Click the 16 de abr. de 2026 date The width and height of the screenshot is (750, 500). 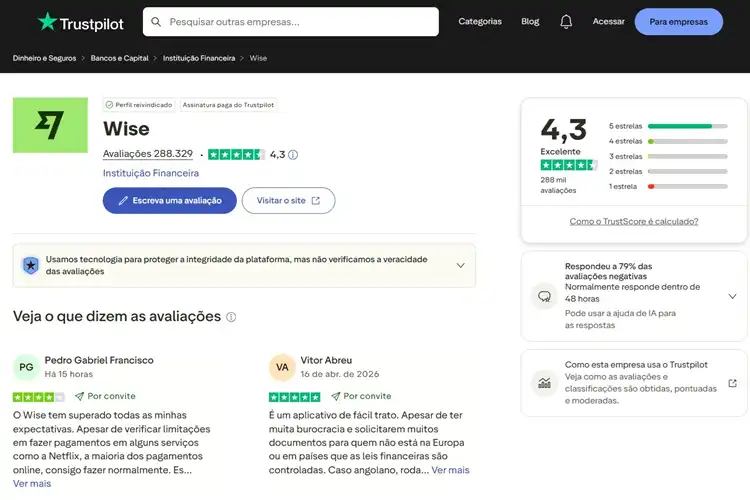click(340, 374)
